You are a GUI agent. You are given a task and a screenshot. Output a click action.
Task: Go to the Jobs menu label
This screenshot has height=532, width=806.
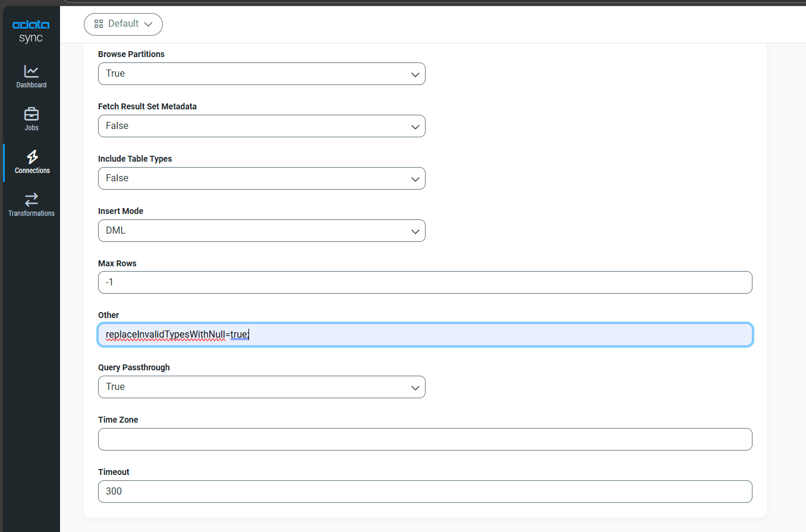[32, 128]
